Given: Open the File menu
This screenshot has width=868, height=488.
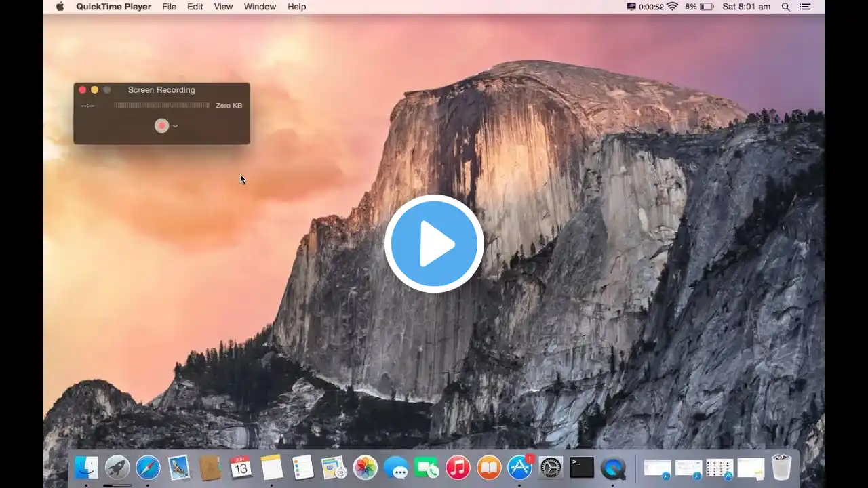Looking at the screenshot, I should point(169,7).
